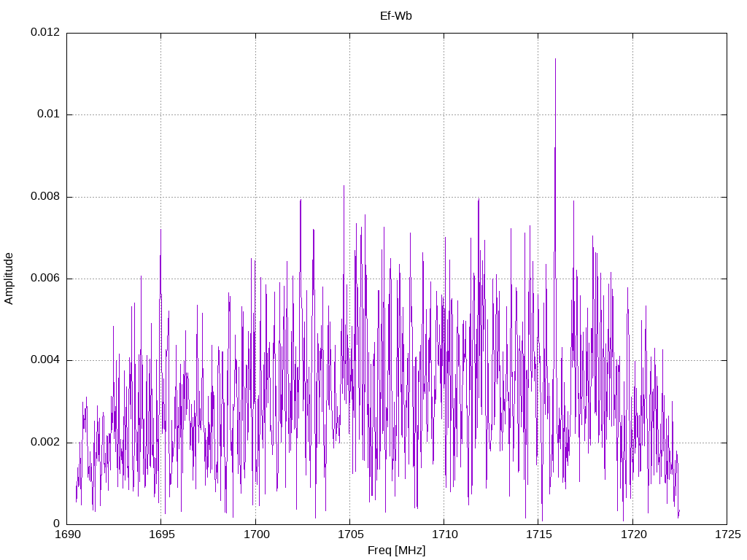Click the y-axis tick label 0.004
The width and height of the screenshot is (747, 560).
(45, 360)
